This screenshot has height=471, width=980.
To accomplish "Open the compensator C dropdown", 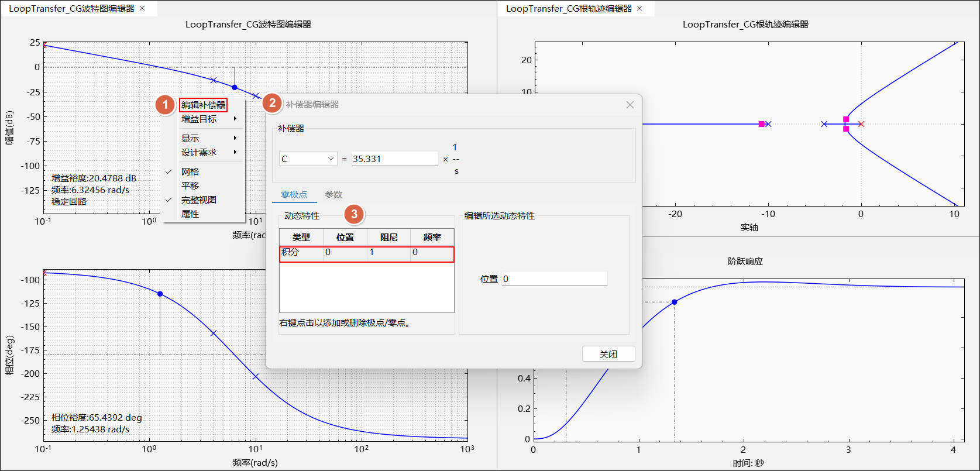I will coord(308,159).
